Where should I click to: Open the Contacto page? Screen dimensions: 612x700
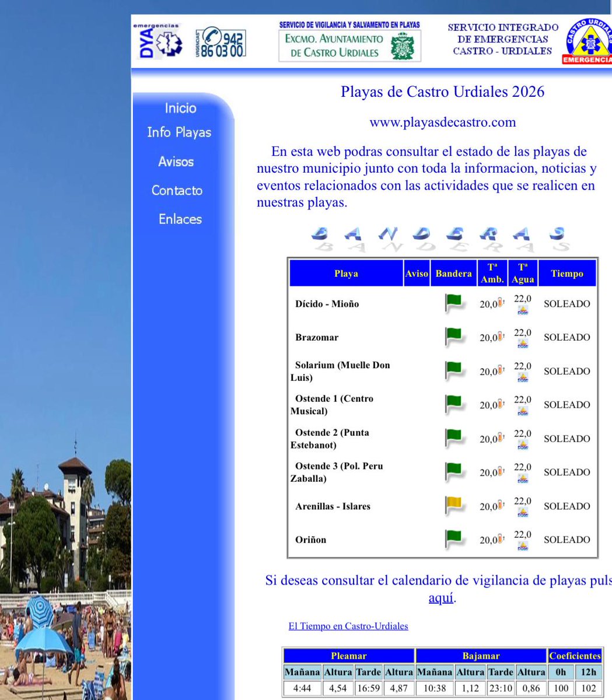tap(177, 190)
